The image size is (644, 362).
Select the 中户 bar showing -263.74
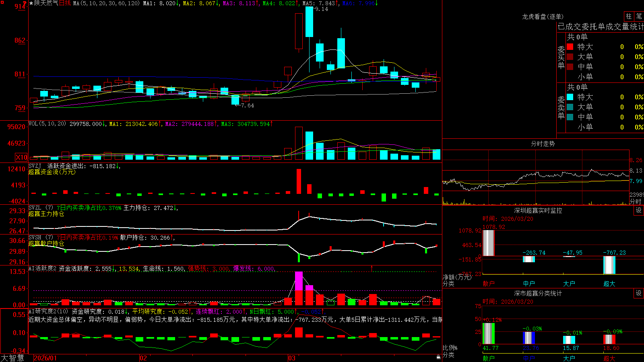529,259
